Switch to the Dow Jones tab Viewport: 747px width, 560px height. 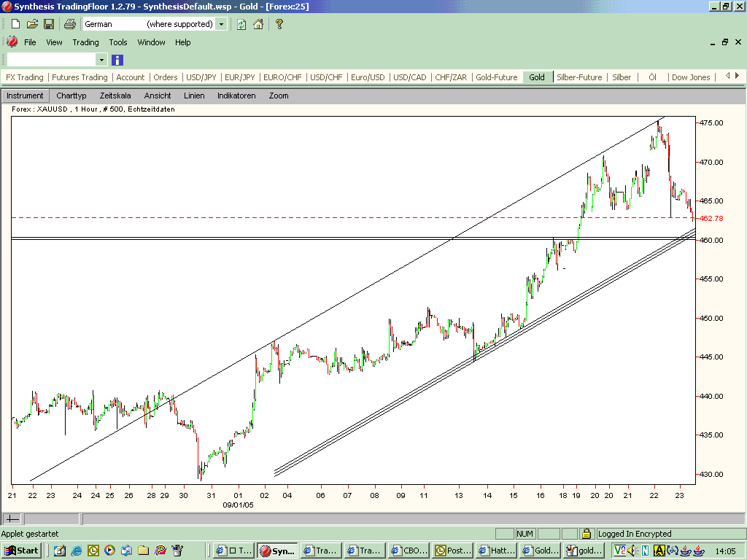coord(690,77)
